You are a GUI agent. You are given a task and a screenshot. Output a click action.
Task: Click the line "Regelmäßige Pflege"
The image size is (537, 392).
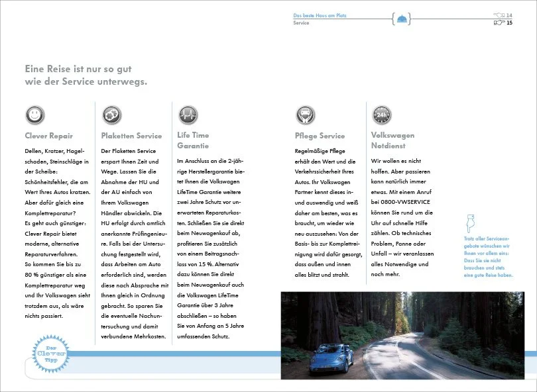tap(320, 151)
